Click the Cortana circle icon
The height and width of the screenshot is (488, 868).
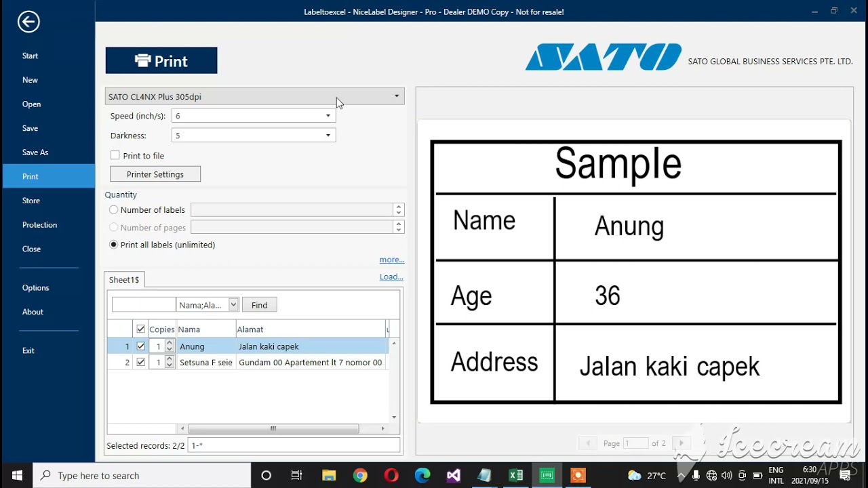(x=266, y=475)
